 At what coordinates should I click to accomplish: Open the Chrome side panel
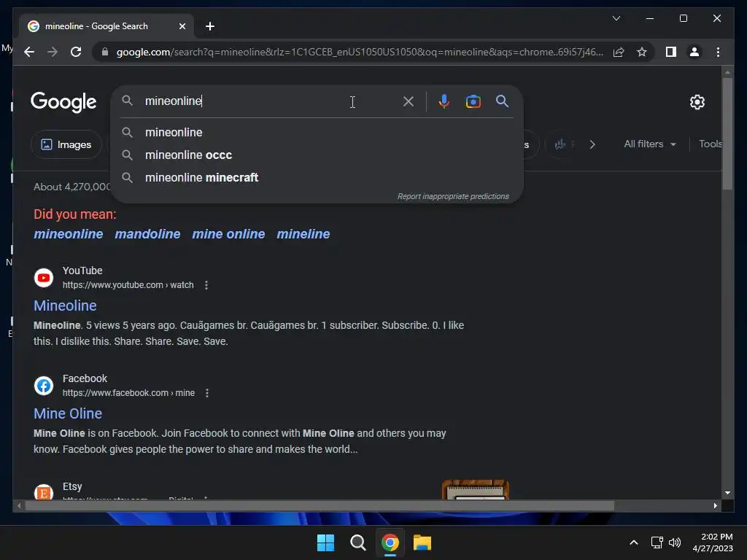tap(671, 52)
